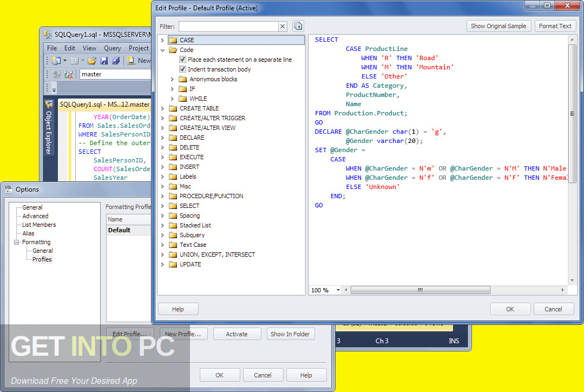Select List Members in Options tree
The width and height of the screenshot is (584, 392).
point(39,225)
